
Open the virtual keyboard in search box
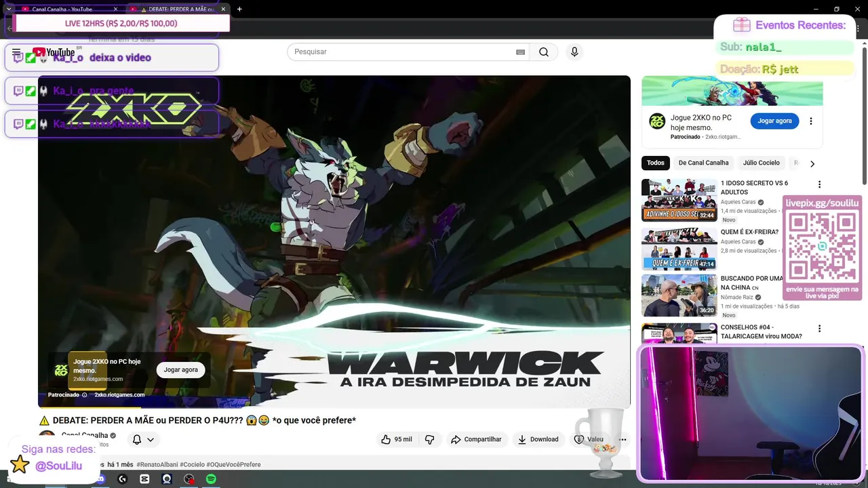click(520, 52)
